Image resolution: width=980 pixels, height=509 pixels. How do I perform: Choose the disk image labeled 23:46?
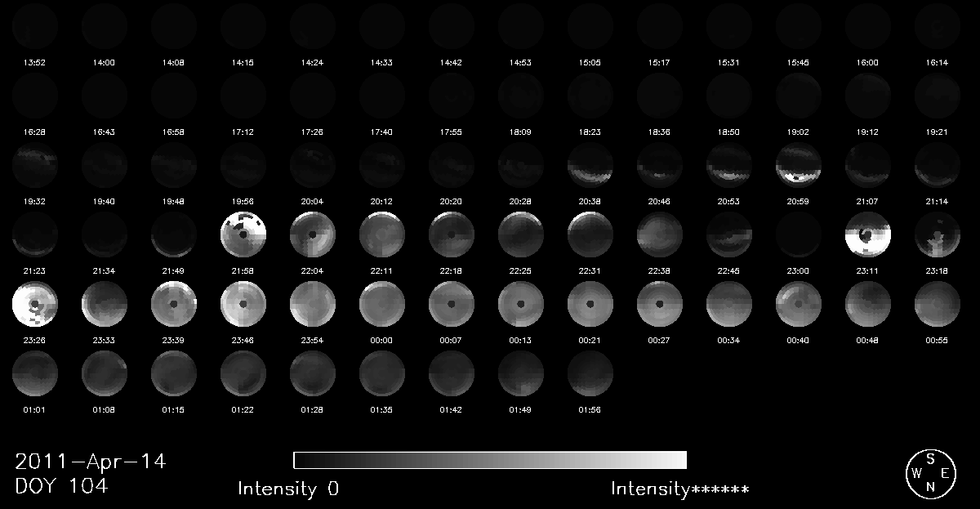point(243,304)
